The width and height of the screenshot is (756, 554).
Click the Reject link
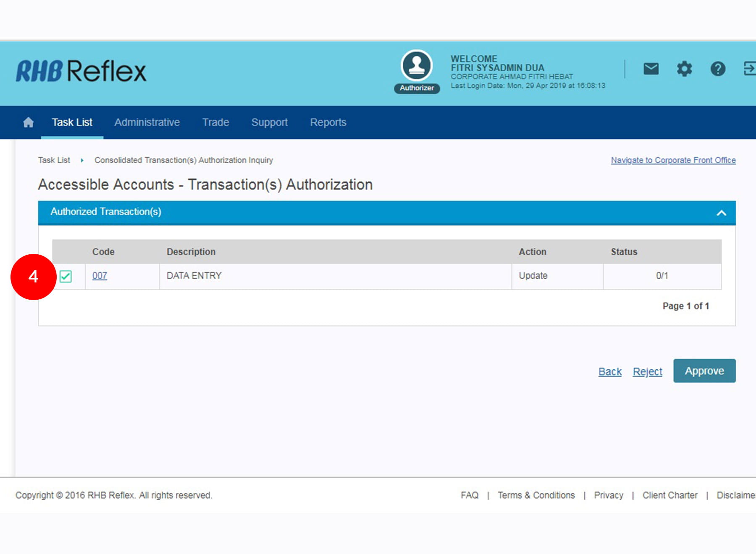point(647,371)
